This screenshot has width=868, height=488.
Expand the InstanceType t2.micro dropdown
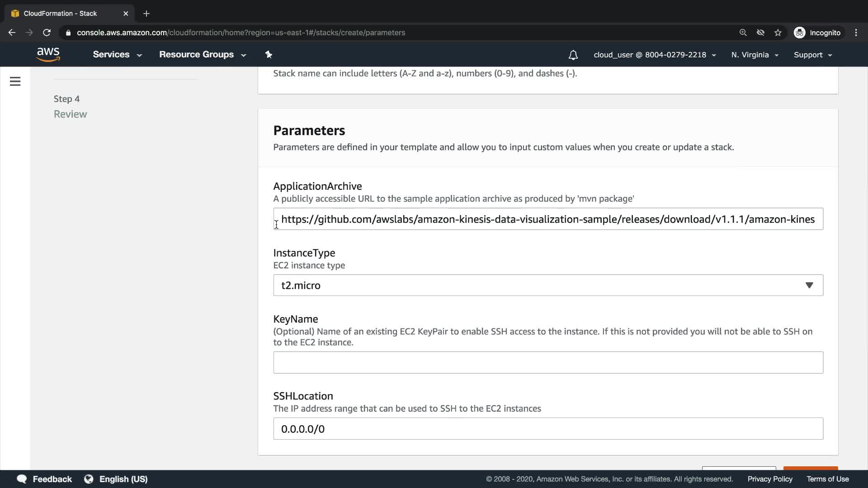click(548, 285)
